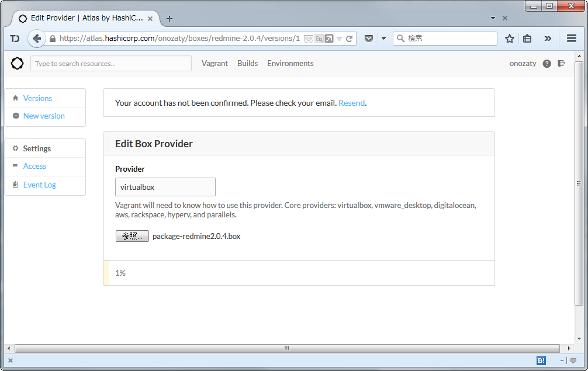Click the Atlas logo in the page header
The width and height of the screenshot is (588, 371).
pos(17,63)
